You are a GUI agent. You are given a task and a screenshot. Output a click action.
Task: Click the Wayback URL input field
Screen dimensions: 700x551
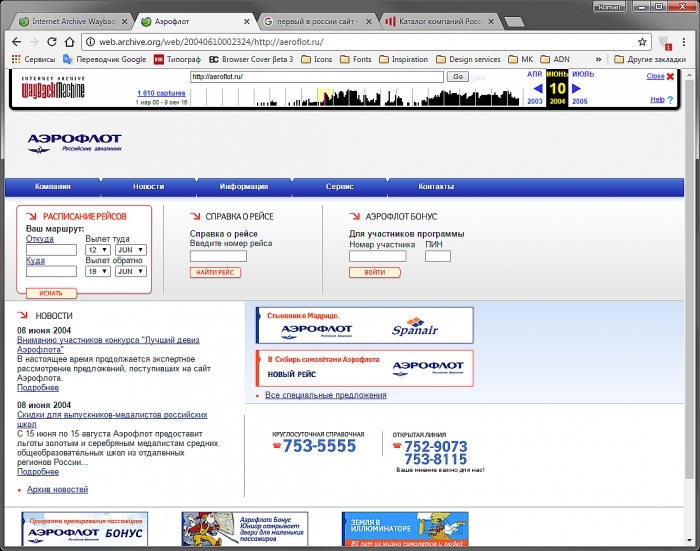(317, 77)
